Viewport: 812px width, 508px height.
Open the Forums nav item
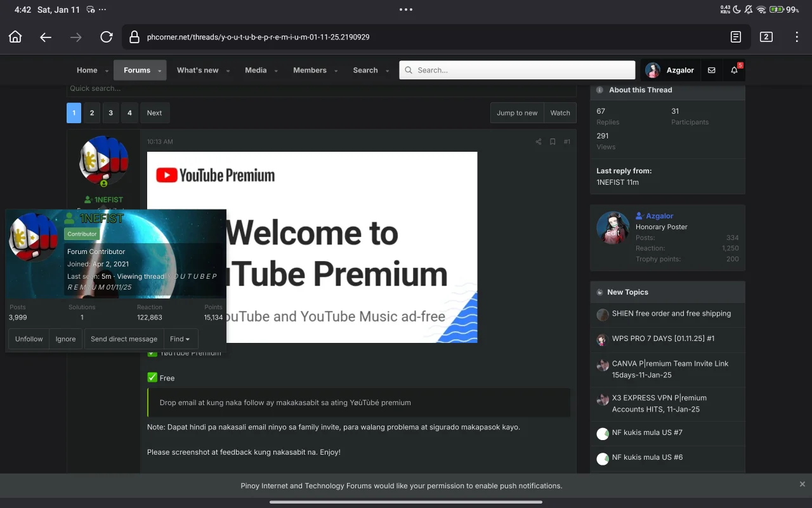click(137, 70)
